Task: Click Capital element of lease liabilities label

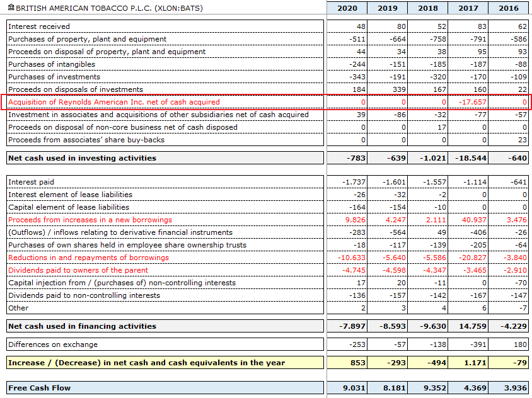Action: tap(69, 207)
